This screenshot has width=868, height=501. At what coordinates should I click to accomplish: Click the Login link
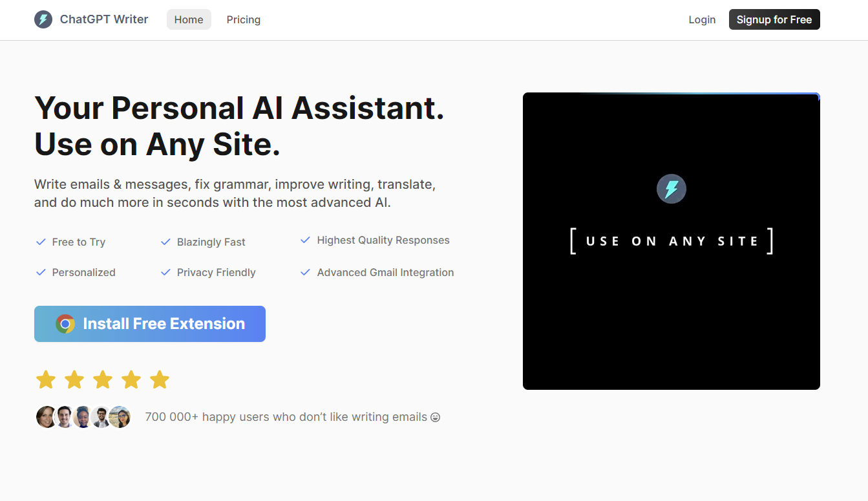[x=702, y=19]
